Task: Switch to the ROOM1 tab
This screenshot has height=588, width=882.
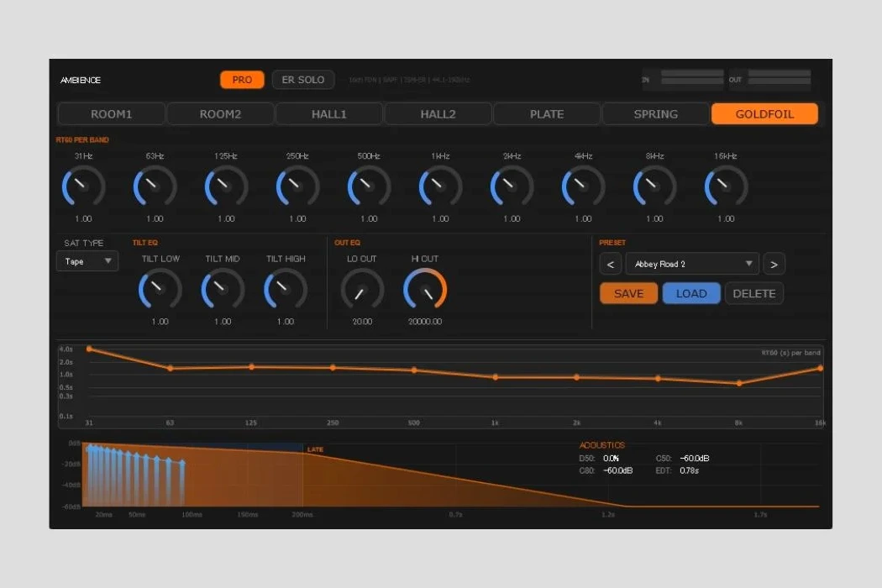Action: click(x=112, y=114)
